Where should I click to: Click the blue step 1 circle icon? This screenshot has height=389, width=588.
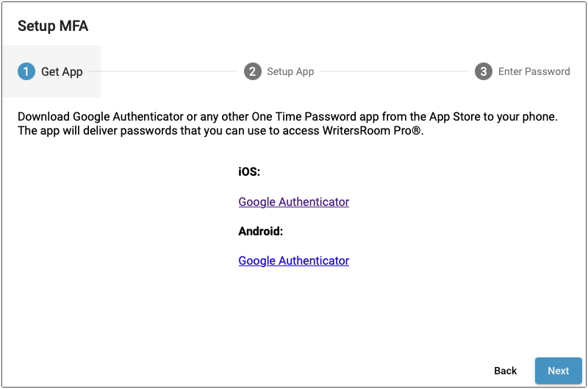26,71
